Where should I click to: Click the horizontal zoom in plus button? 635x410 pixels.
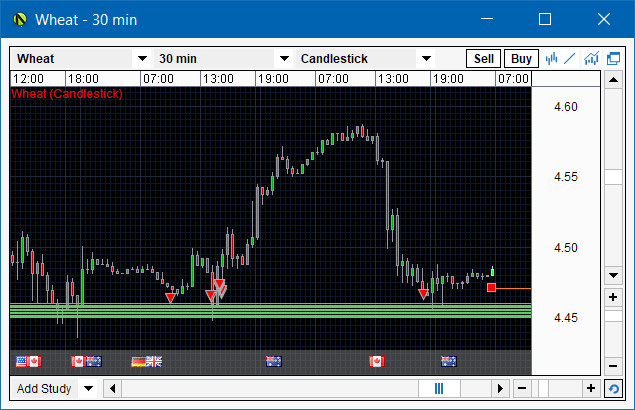pos(591,388)
